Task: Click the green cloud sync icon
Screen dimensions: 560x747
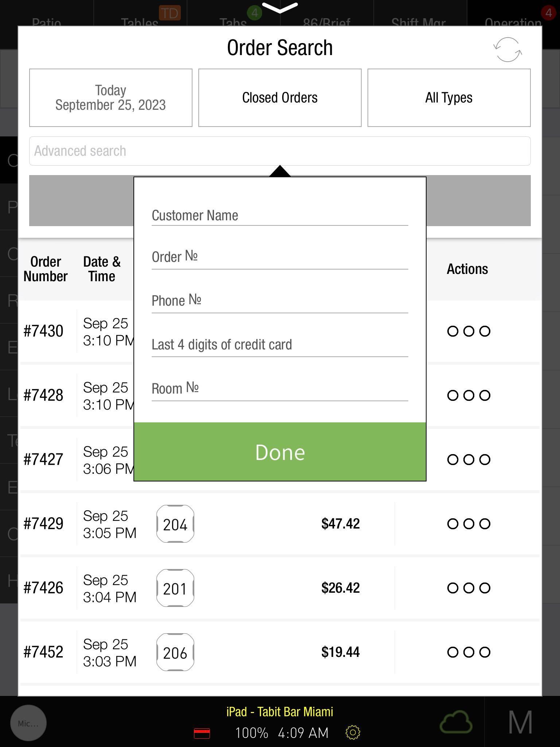Action: 456,722
